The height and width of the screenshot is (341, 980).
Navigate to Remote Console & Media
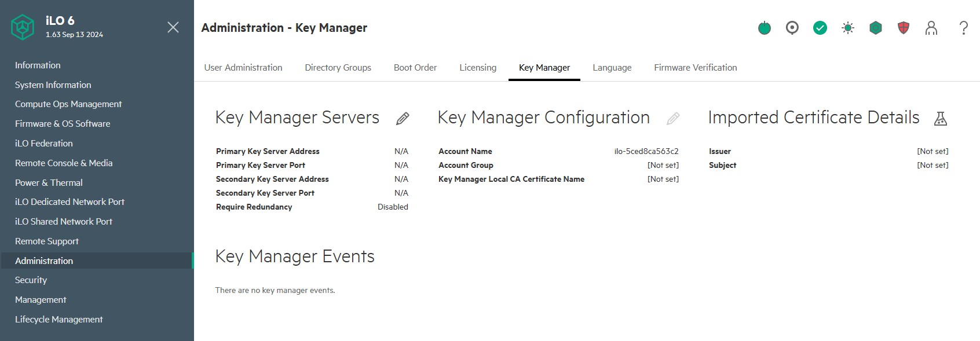(64, 163)
